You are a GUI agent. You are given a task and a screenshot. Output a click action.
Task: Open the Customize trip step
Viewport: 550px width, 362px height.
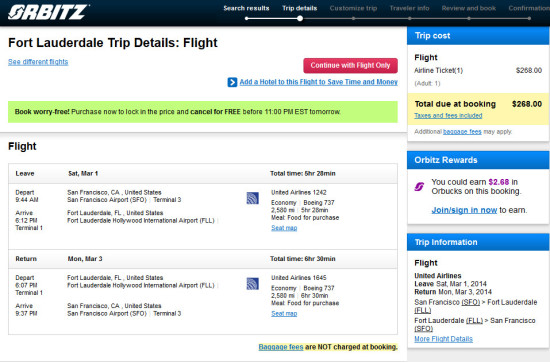[x=353, y=8]
